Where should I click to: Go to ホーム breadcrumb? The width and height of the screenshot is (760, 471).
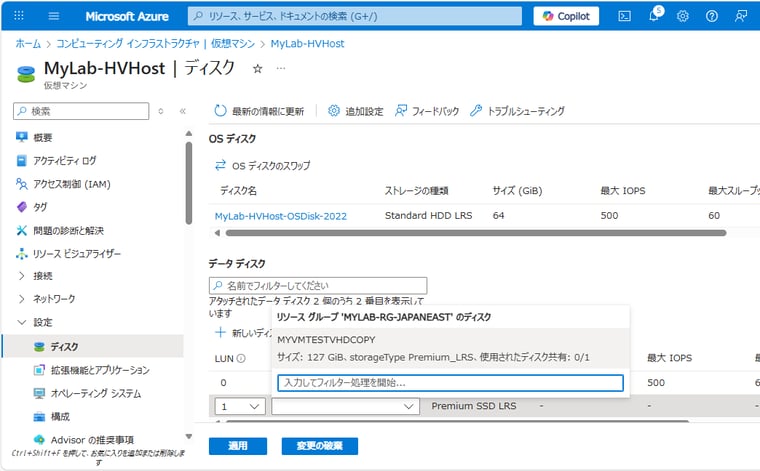coord(28,44)
